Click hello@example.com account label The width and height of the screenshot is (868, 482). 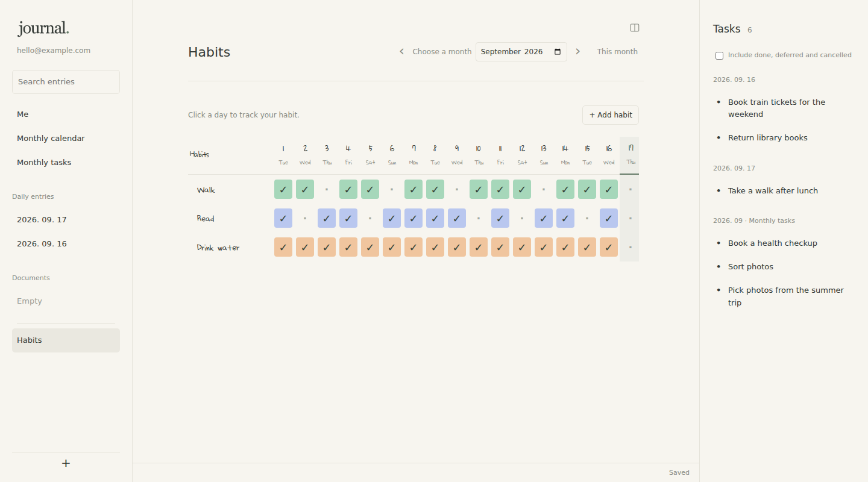(54, 51)
